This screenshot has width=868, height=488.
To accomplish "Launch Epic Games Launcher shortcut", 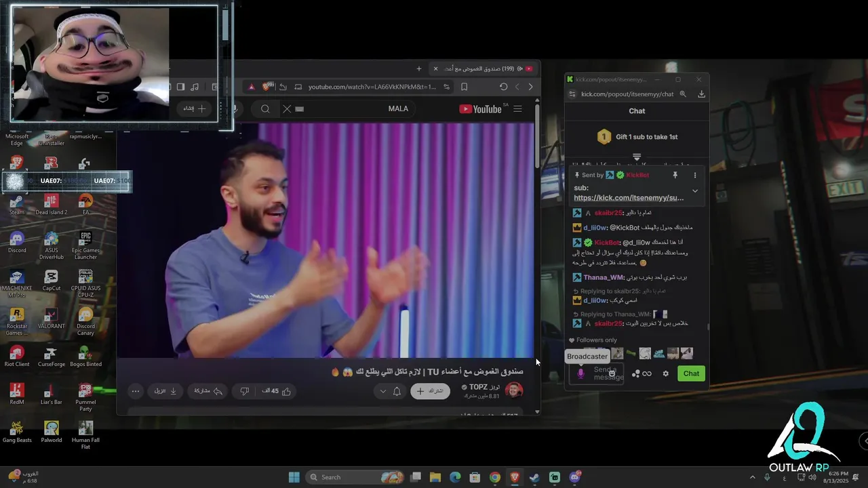I will tap(85, 246).
